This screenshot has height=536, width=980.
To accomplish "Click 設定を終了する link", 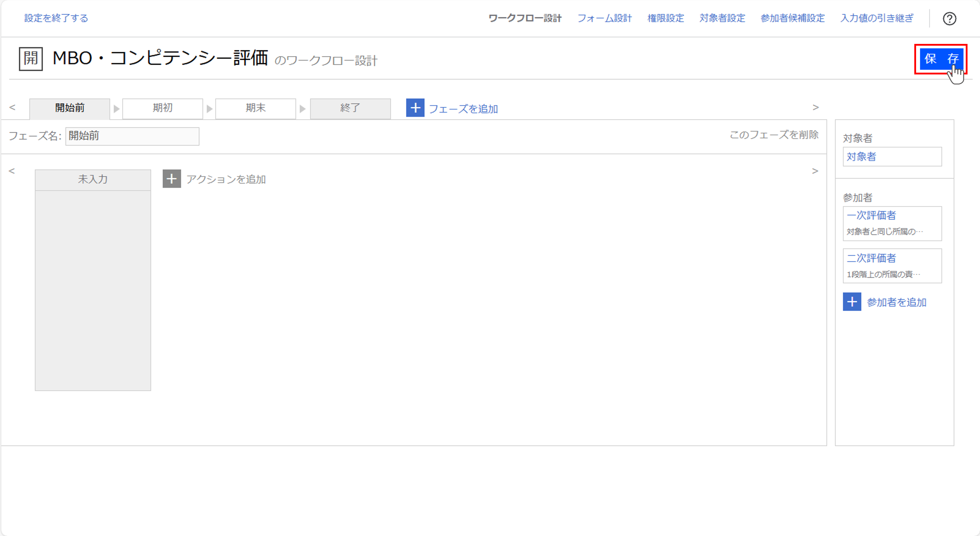I will click(55, 18).
